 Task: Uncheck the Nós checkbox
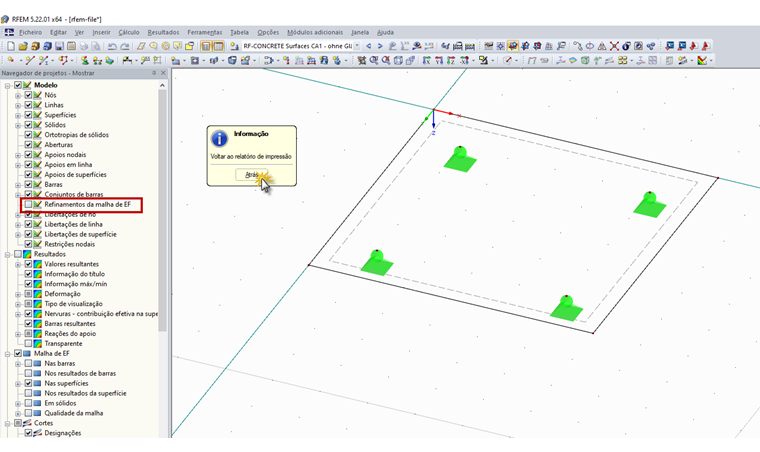28,95
